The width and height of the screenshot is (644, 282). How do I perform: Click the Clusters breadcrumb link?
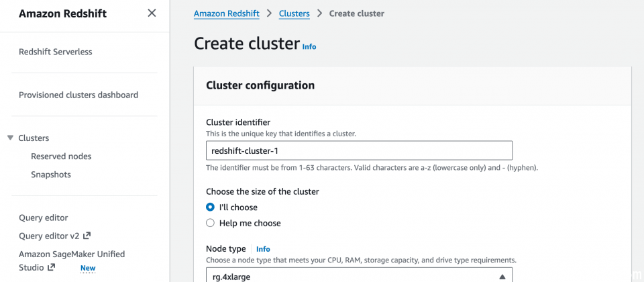(x=294, y=13)
